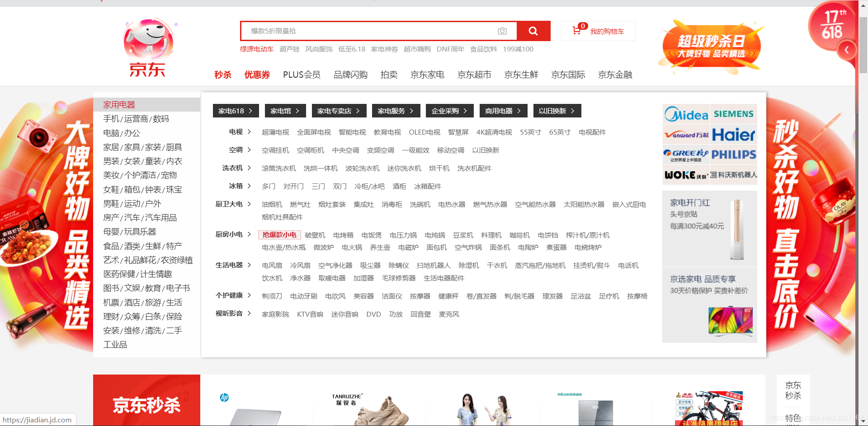Select the 京东金融 navigation tab
Screen dimensions: 868x426
[x=615, y=75]
